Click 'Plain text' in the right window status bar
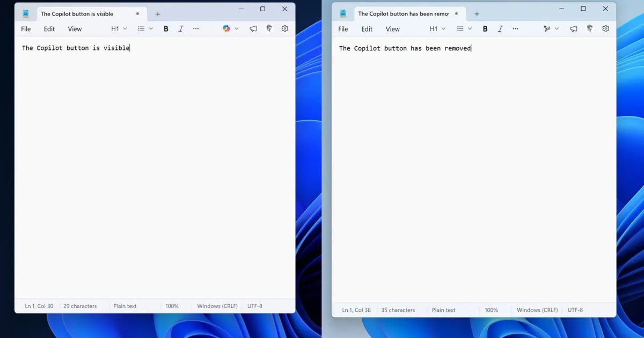The image size is (644, 338). (x=444, y=310)
